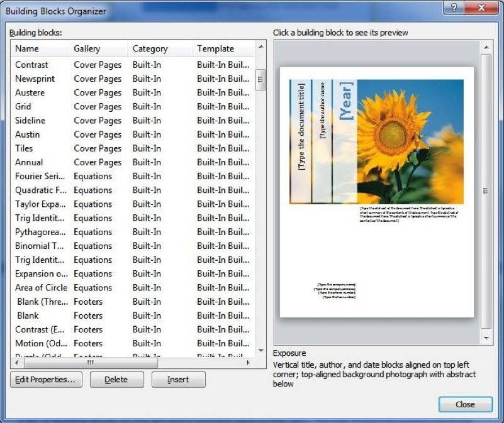Click the building blocks vertical scrollbar thumb

(260, 79)
